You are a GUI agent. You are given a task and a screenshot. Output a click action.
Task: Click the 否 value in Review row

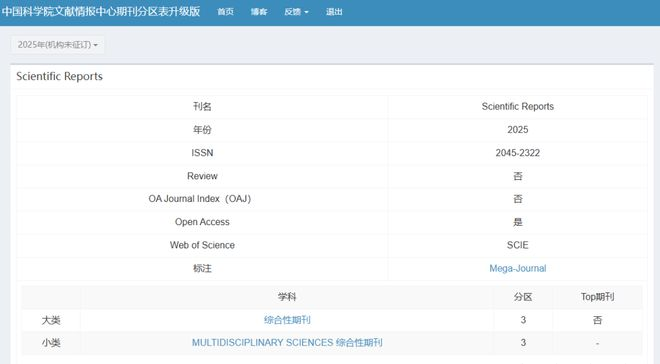pyautogui.click(x=518, y=176)
